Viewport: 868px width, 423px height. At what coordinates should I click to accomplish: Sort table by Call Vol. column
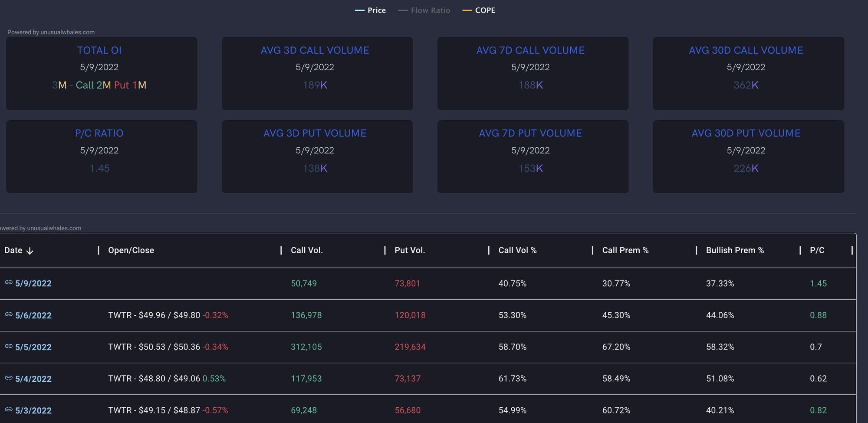pyautogui.click(x=306, y=251)
